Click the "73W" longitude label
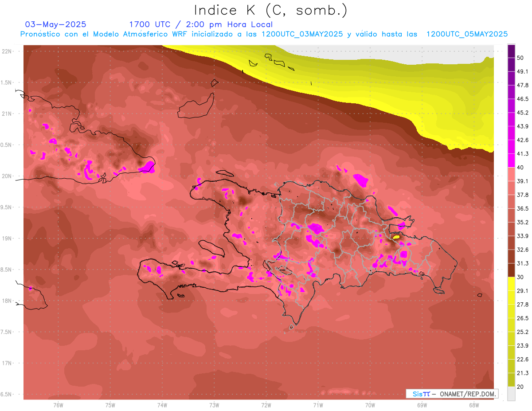 214,405
